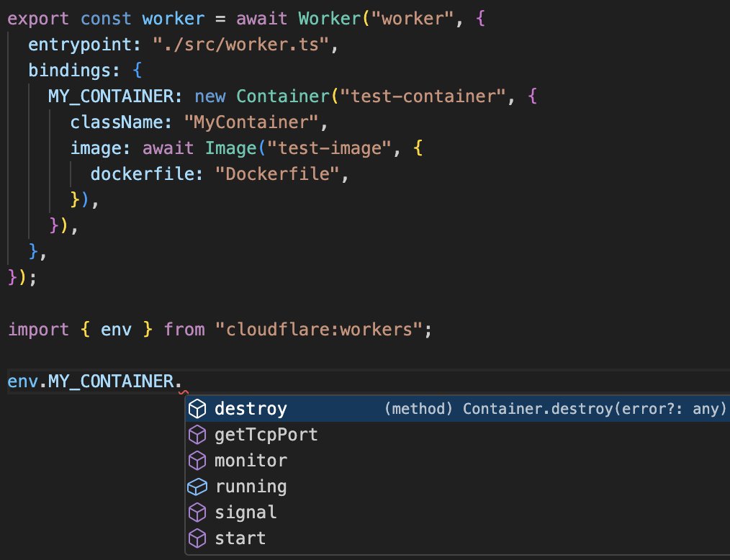Click the new keyword before Container
This screenshot has height=560, width=730.
tap(210, 96)
